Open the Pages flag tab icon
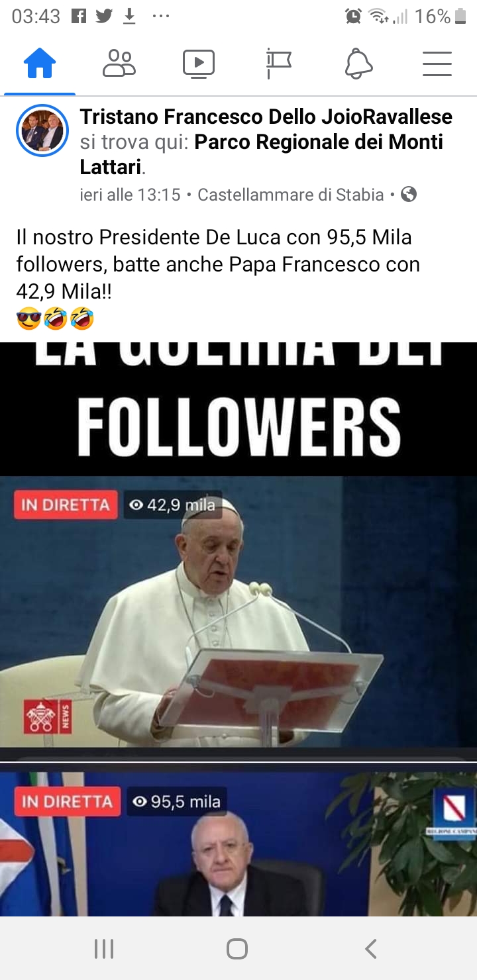Image resolution: width=477 pixels, height=980 pixels. (278, 64)
